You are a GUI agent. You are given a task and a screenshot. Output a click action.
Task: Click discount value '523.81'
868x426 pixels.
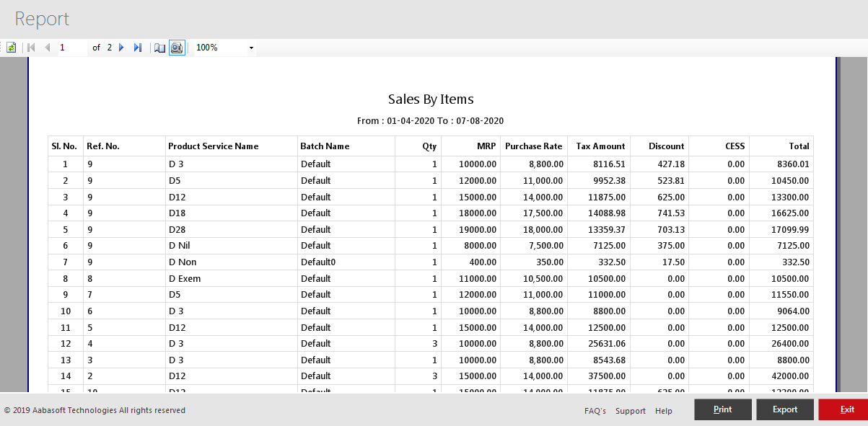coord(671,180)
